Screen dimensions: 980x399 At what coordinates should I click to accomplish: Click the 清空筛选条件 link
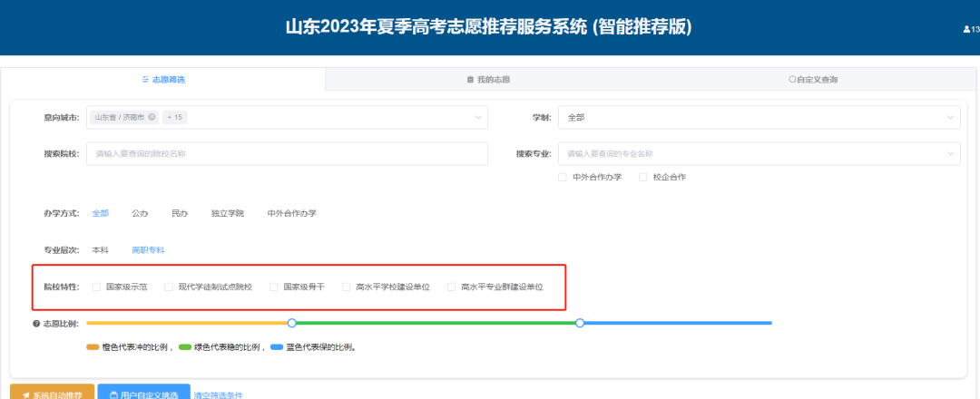coord(218,394)
